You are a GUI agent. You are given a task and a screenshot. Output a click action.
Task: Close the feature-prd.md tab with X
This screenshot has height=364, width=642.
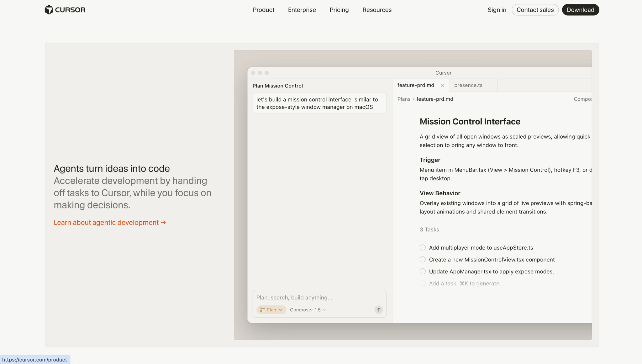442,85
